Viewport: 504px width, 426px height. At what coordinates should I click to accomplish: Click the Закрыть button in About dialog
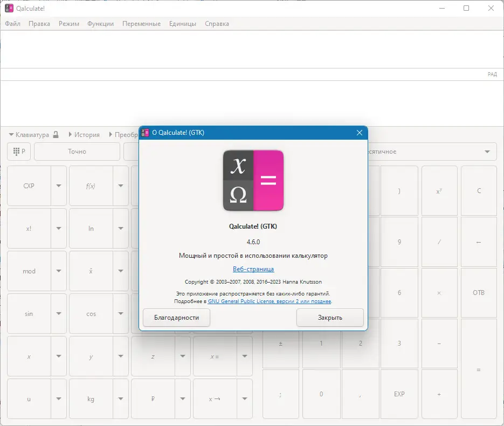(x=330, y=318)
